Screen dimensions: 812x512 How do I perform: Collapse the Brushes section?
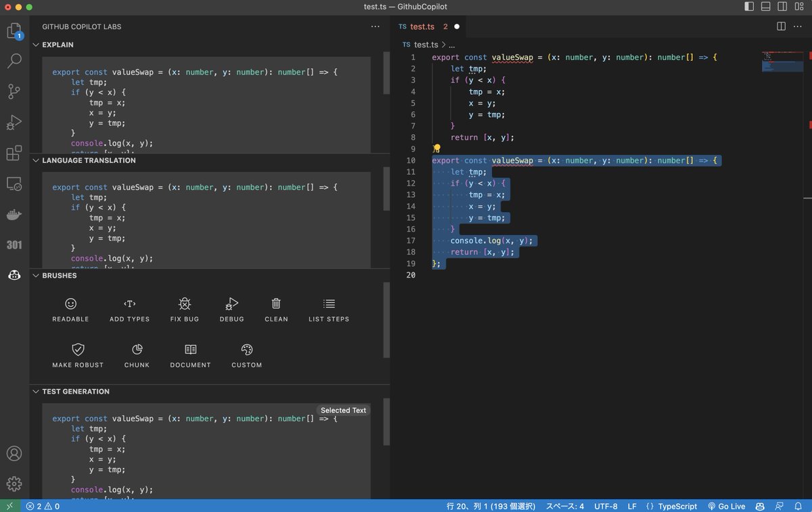pos(37,276)
